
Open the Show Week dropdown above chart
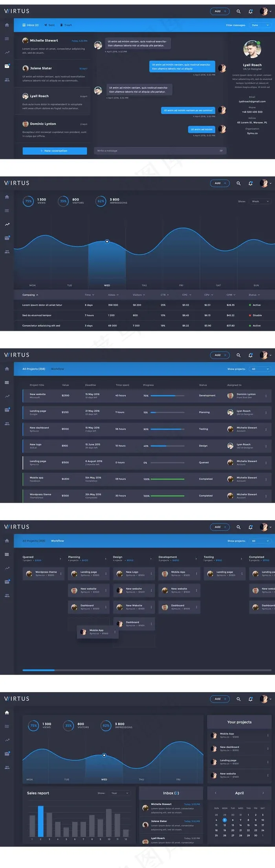click(x=260, y=201)
